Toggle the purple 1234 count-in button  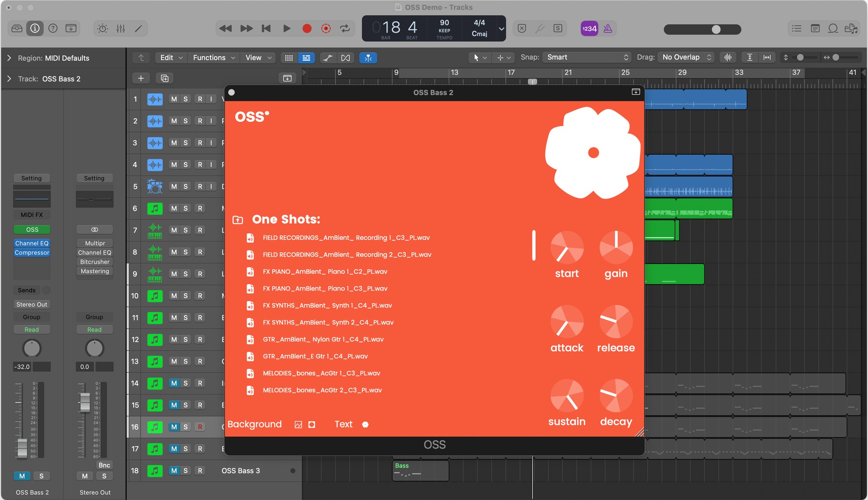point(589,29)
